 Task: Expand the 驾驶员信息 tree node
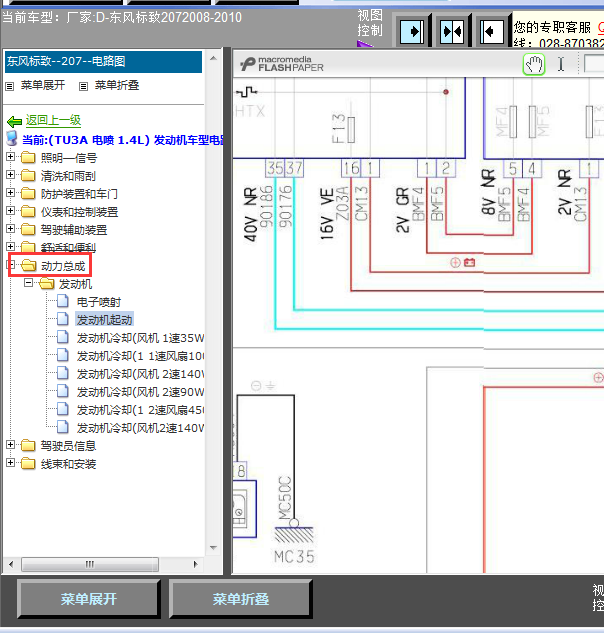(x=10, y=444)
